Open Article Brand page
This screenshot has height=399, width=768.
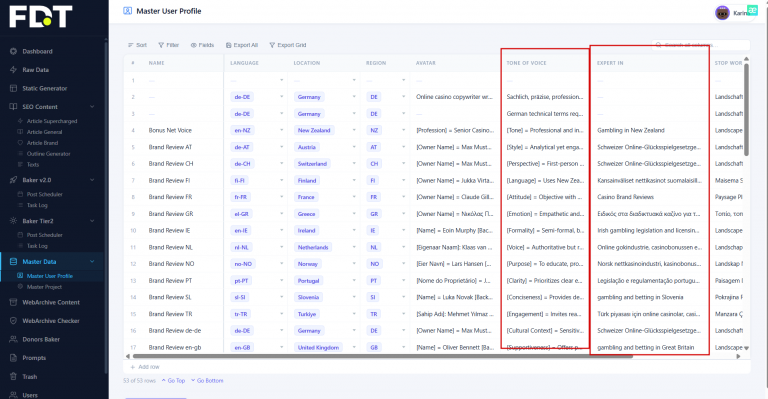coord(42,143)
